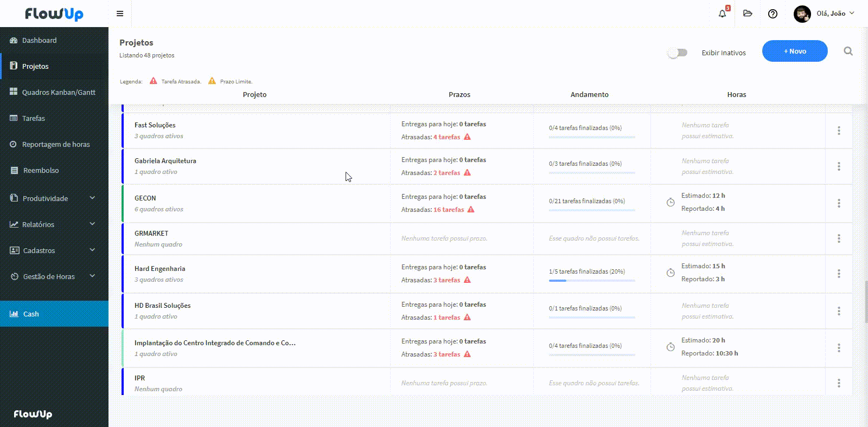Open more options for GRMARKET
Viewport: 868px width, 427px height.
[x=839, y=238]
